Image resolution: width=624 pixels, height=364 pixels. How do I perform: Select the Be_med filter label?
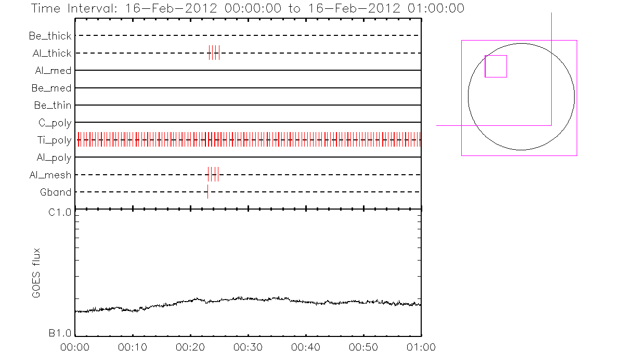[51, 88]
